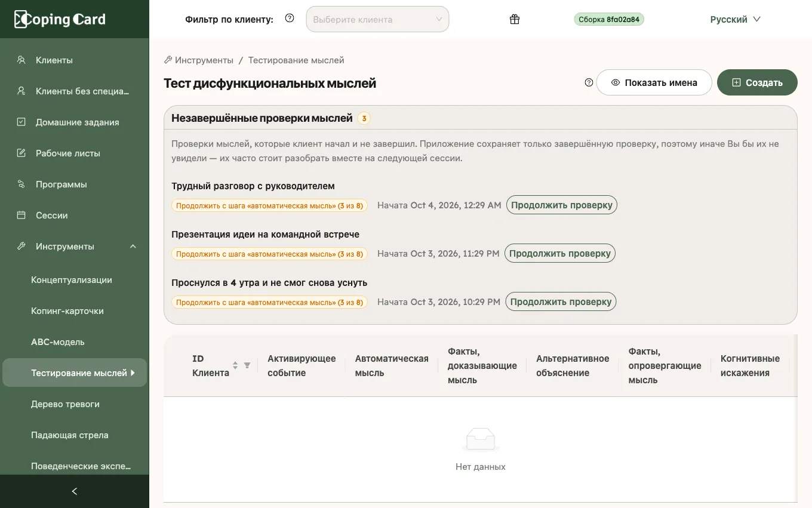Click the Факты, доказывающие мысль column header
The width and height of the screenshot is (812, 508).
point(482,365)
